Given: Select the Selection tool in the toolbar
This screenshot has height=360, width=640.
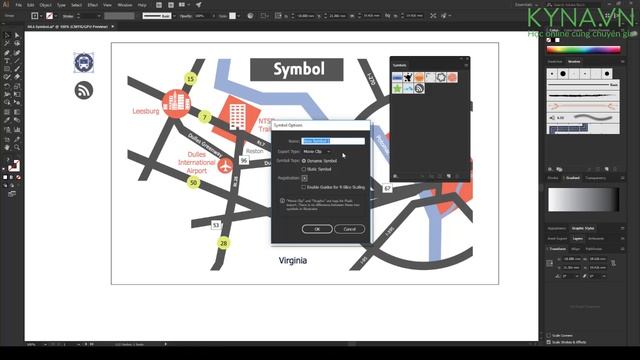Looking at the screenshot, I should (7, 36).
